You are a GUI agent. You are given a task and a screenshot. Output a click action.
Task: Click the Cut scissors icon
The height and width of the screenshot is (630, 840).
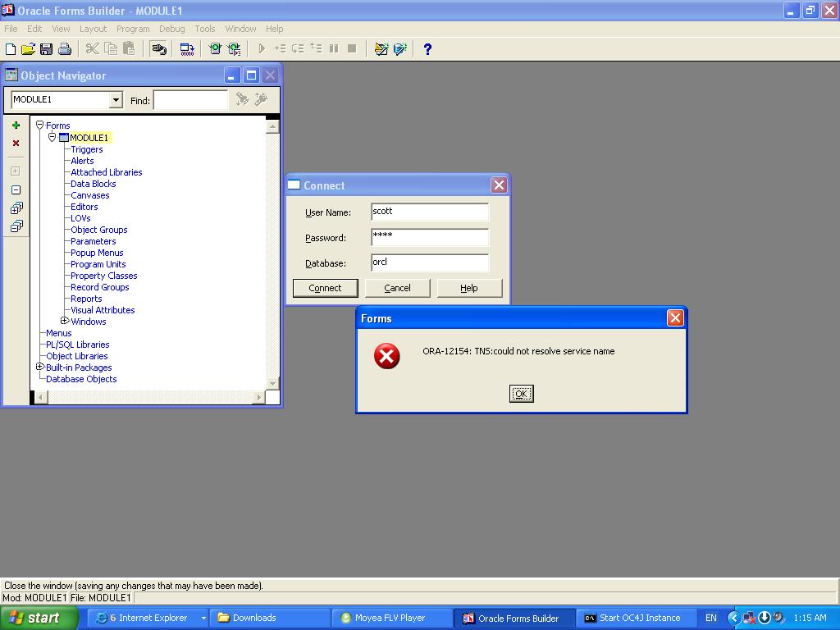click(92, 49)
